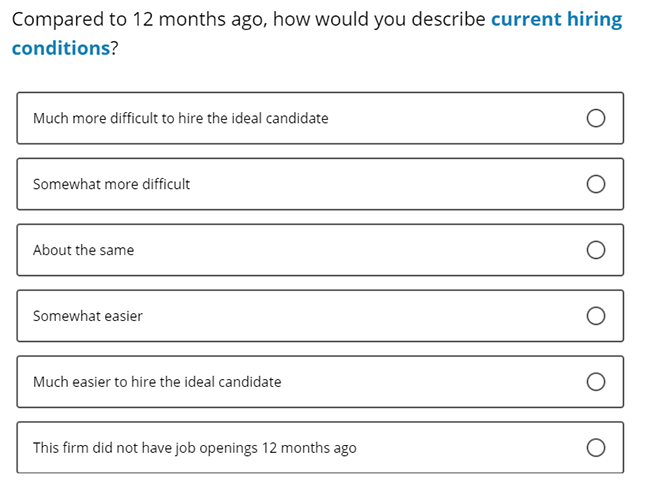Image resolution: width=650 pixels, height=493 pixels.
Task: Click the 'About the same' label text
Action: coord(84,250)
